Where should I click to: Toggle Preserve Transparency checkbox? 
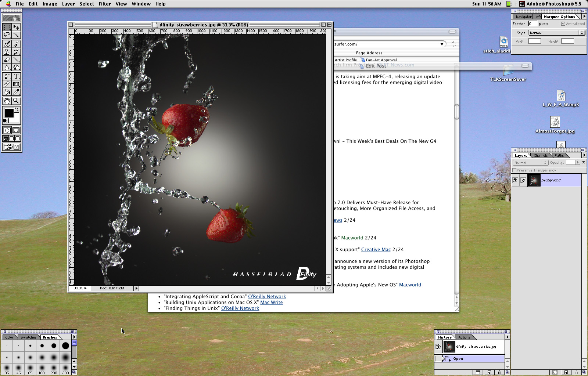click(514, 170)
